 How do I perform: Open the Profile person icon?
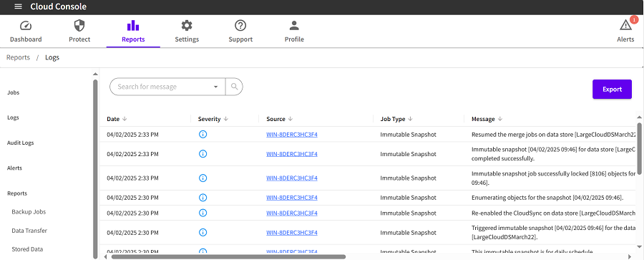pos(294,26)
